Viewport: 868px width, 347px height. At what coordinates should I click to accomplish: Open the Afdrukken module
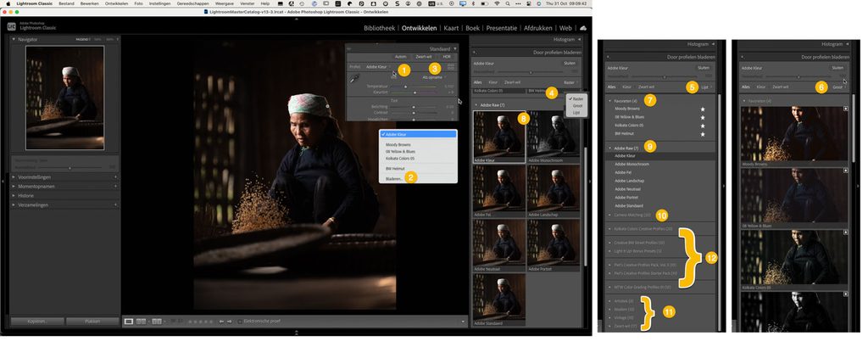pos(538,28)
